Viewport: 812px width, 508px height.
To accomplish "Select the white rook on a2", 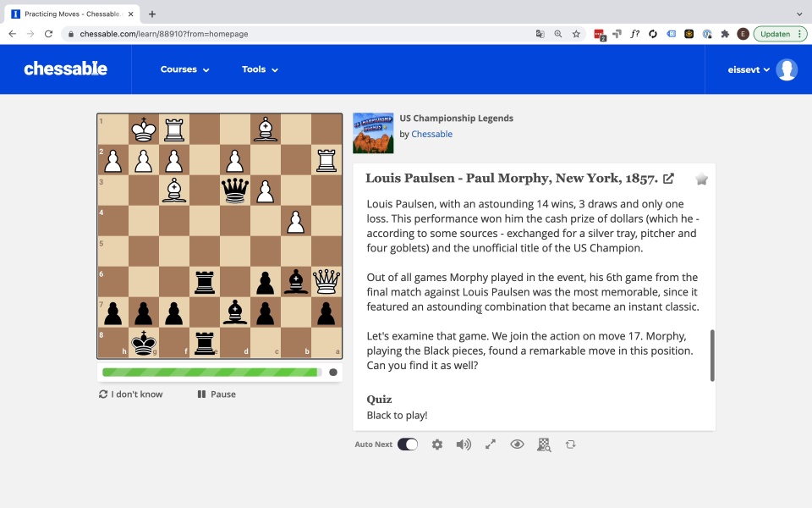I will [x=326, y=160].
